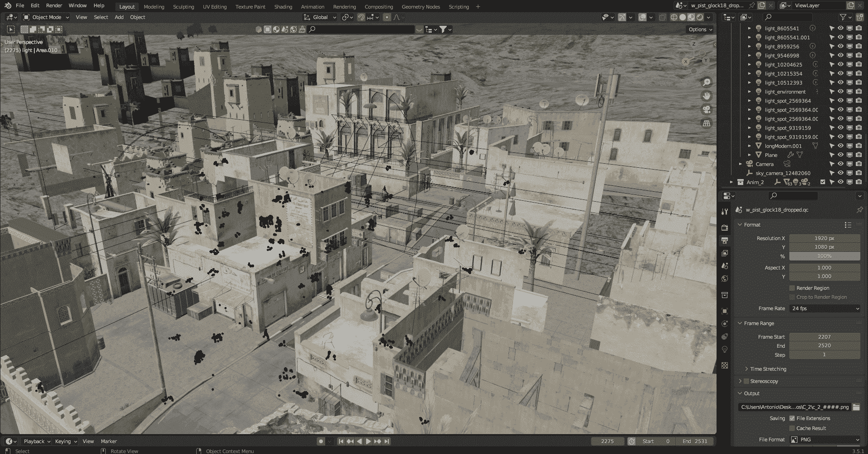
Task: Toggle X-ray view icon
Action: (x=662, y=17)
